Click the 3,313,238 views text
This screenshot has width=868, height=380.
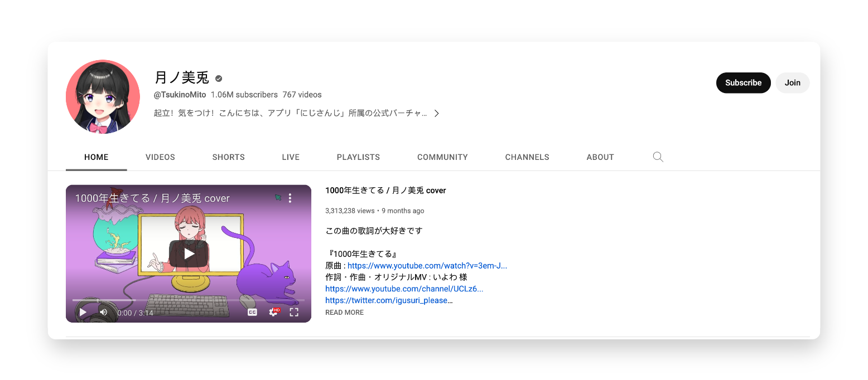pyautogui.click(x=350, y=211)
